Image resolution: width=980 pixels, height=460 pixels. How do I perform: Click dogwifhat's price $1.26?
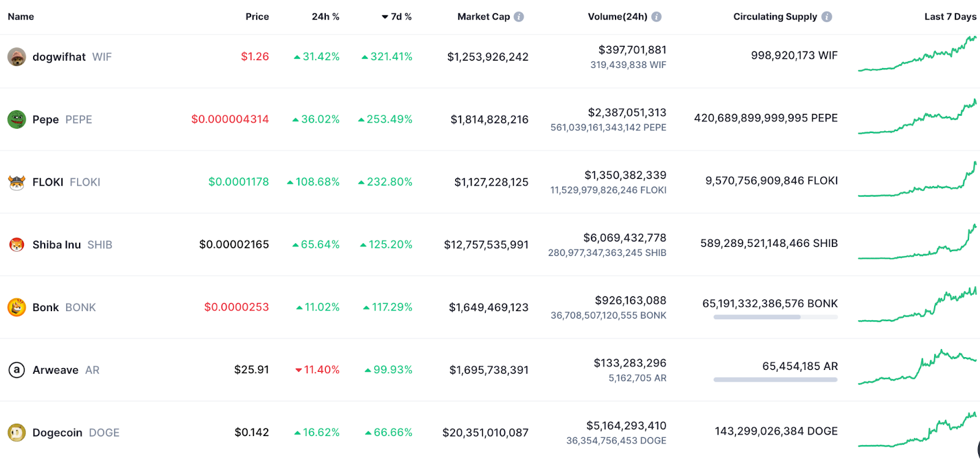[x=255, y=56]
